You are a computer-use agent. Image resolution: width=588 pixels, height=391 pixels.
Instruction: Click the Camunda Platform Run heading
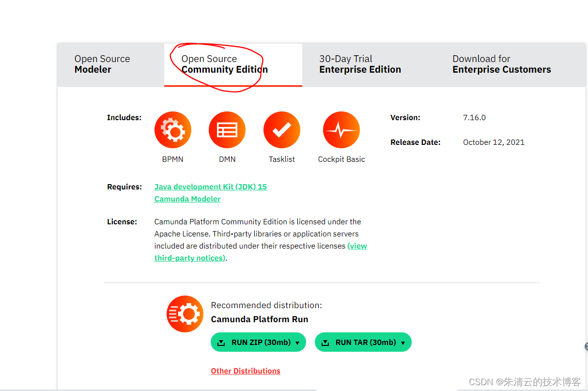tap(260, 319)
